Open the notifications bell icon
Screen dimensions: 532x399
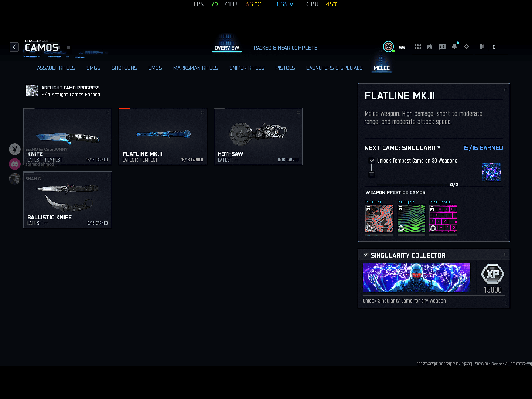click(x=454, y=47)
